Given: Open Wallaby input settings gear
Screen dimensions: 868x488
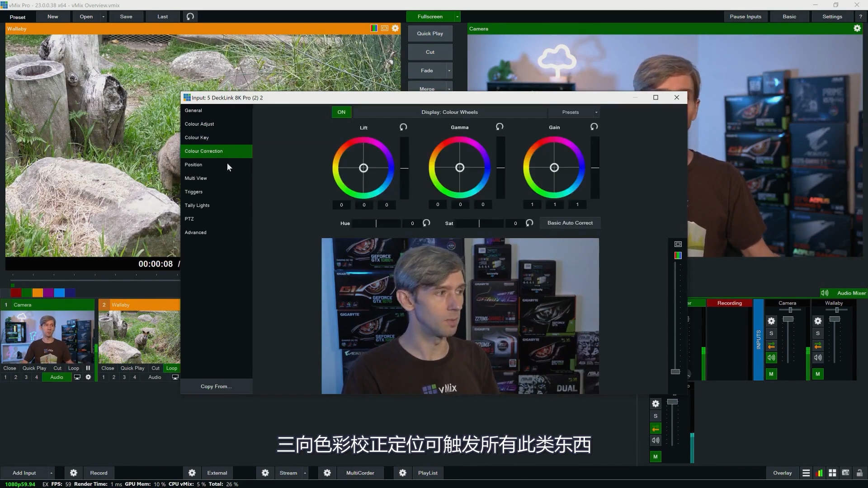Looking at the screenshot, I should 395,28.
